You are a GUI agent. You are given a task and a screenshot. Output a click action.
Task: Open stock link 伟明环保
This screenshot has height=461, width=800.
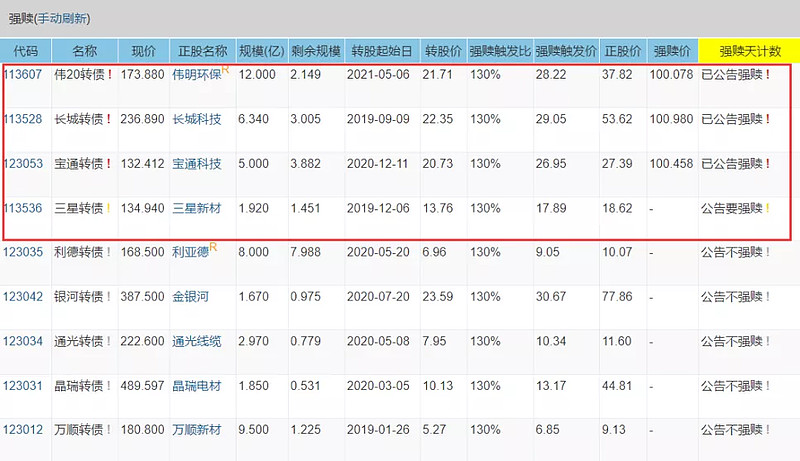tap(196, 74)
